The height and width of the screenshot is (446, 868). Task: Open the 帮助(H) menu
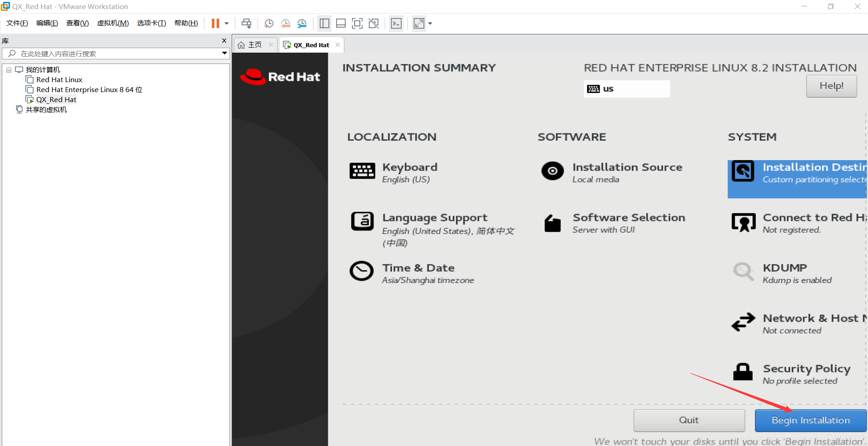[186, 23]
